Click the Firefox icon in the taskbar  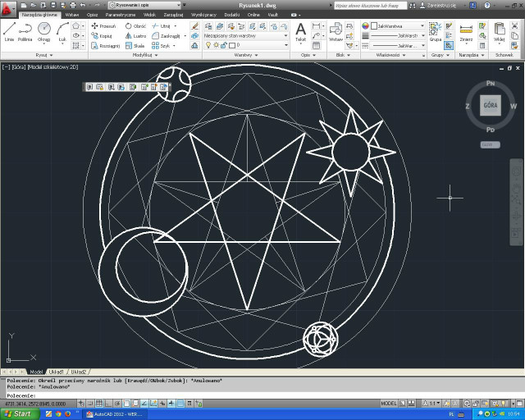click(x=67, y=414)
